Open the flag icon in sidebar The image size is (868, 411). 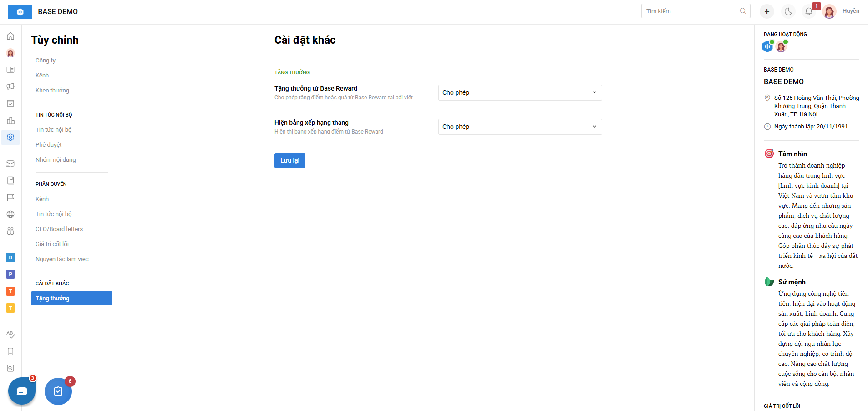pyautogui.click(x=10, y=197)
